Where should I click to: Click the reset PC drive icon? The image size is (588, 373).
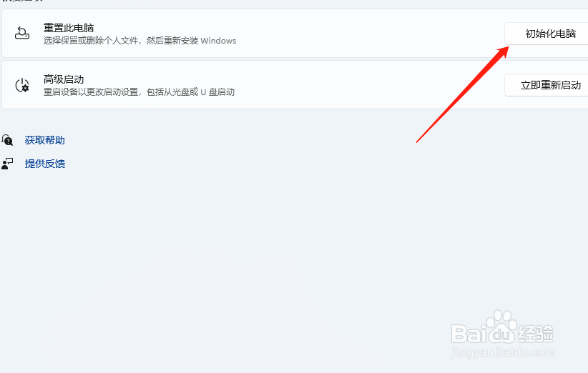point(22,34)
